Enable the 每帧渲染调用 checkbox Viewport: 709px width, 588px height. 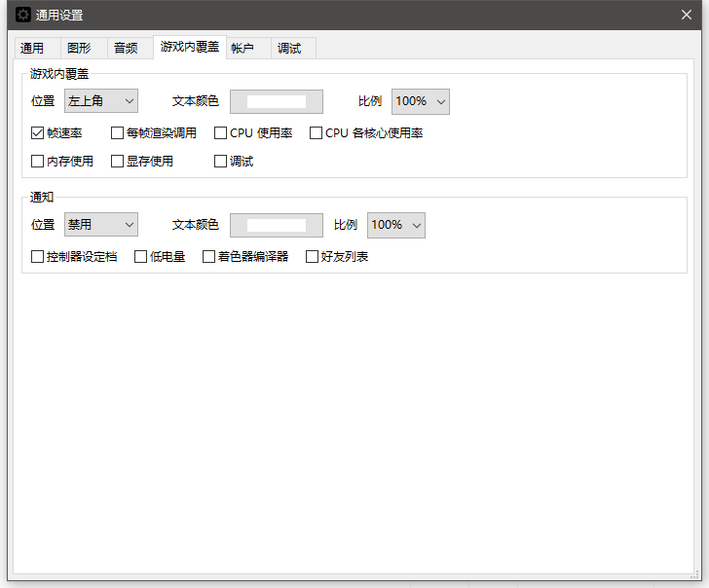pos(118,133)
